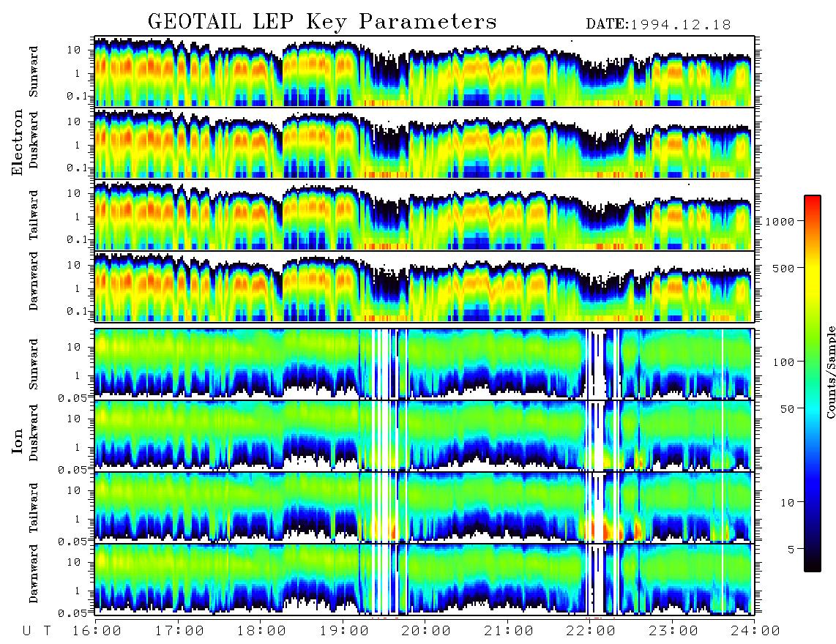Click inside the Ion Tailward spectrogram panel

coord(425,507)
